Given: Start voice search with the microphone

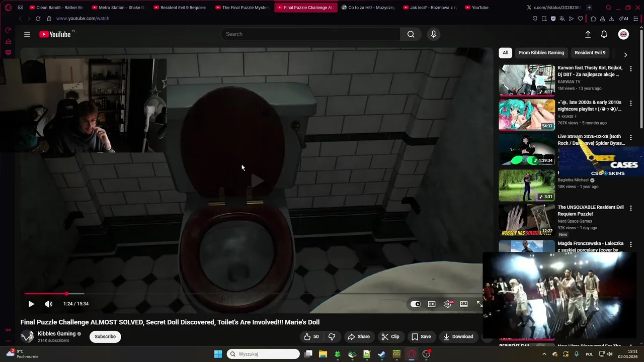Looking at the screenshot, I should pos(434,34).
